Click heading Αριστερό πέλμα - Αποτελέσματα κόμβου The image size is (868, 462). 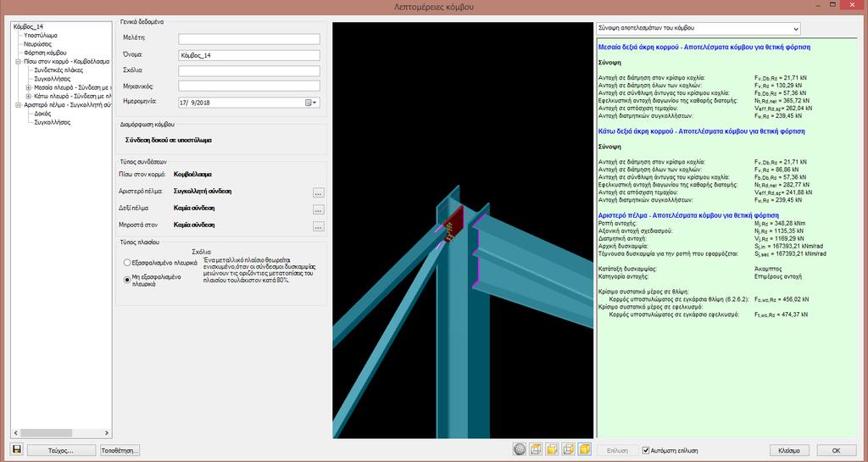688,215
